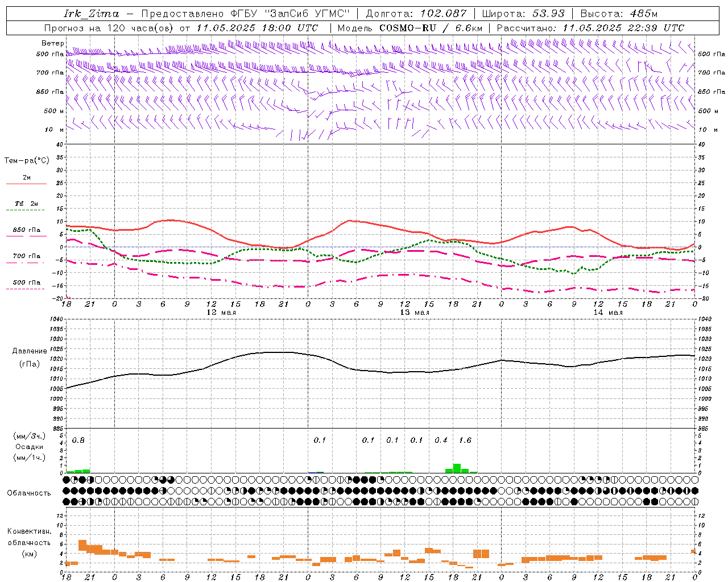This screenshot has height=582, width=728.
Task: Click the 500 м wind level label on left
Action: click(54, 111)
